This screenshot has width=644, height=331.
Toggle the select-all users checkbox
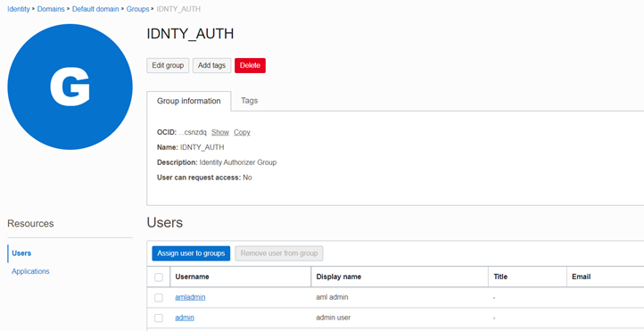(159, 277)
